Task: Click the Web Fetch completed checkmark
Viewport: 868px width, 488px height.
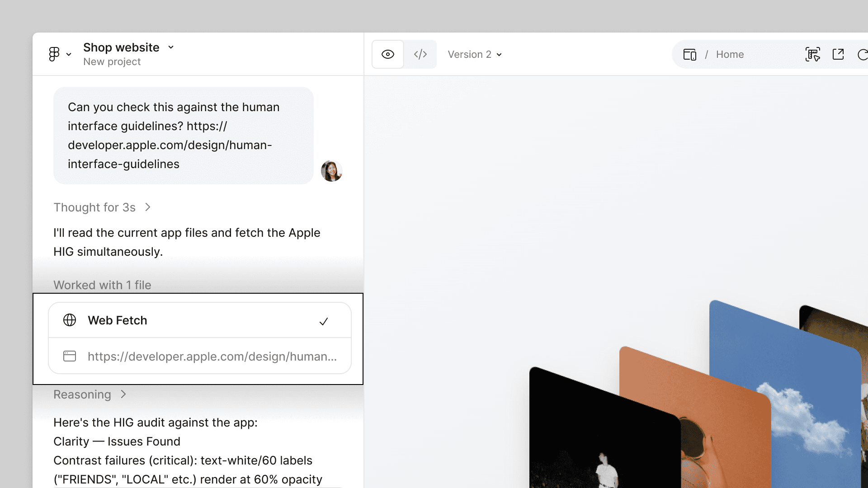Action: coord(324,321)
